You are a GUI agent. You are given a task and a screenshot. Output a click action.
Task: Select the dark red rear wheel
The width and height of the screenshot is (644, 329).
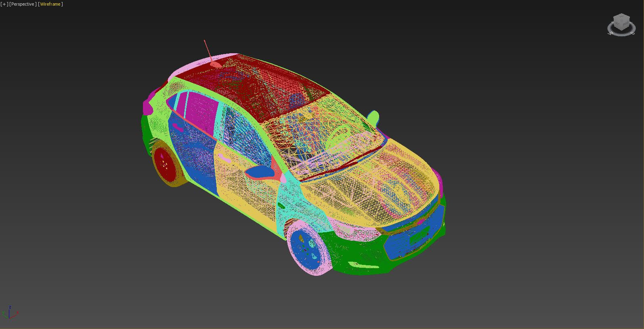165,164
